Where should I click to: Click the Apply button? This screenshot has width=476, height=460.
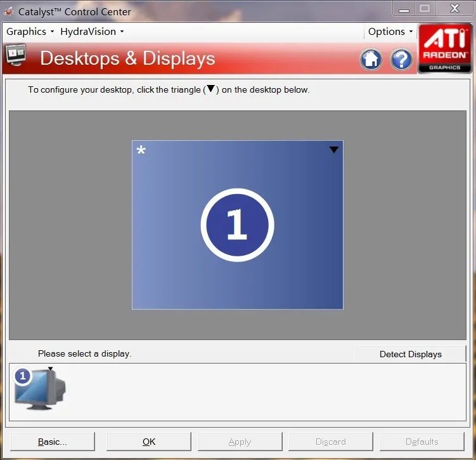click(x=240, y=442)
